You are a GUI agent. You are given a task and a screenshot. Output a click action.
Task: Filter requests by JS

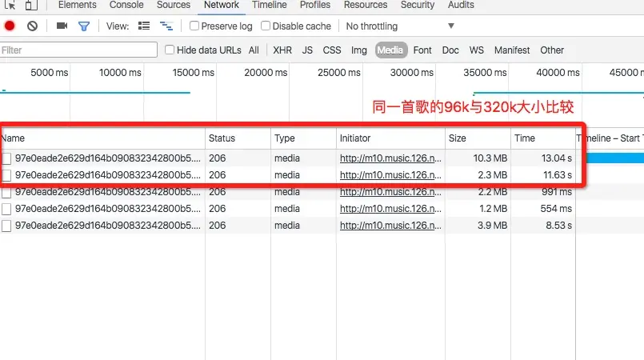307,50
